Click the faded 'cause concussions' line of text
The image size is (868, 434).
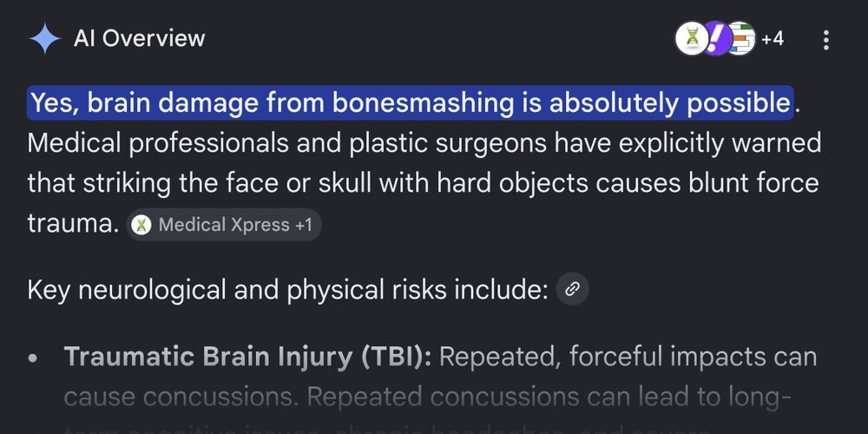181,398
